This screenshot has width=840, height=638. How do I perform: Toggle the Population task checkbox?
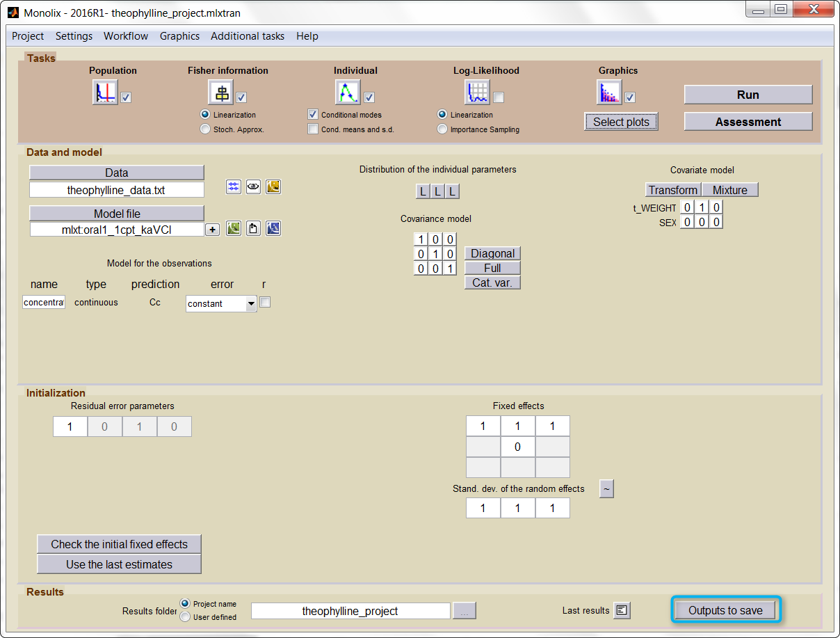tap(126, 97)
